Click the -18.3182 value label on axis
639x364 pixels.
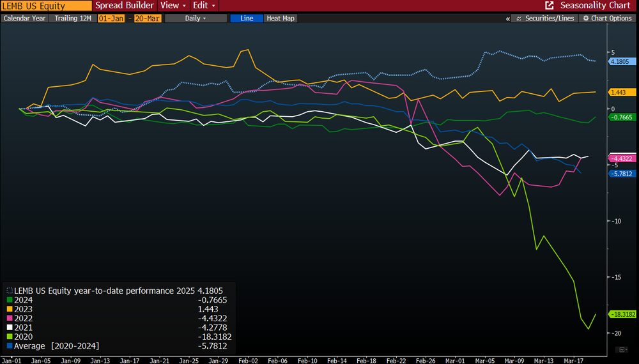[624, 314]
